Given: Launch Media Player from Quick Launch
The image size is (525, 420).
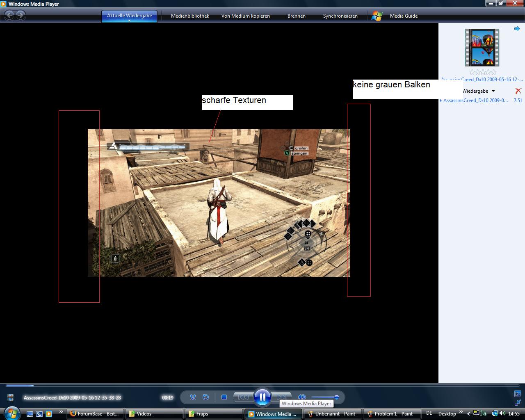Looking at the screenshot, I should (x=49, y=414).
